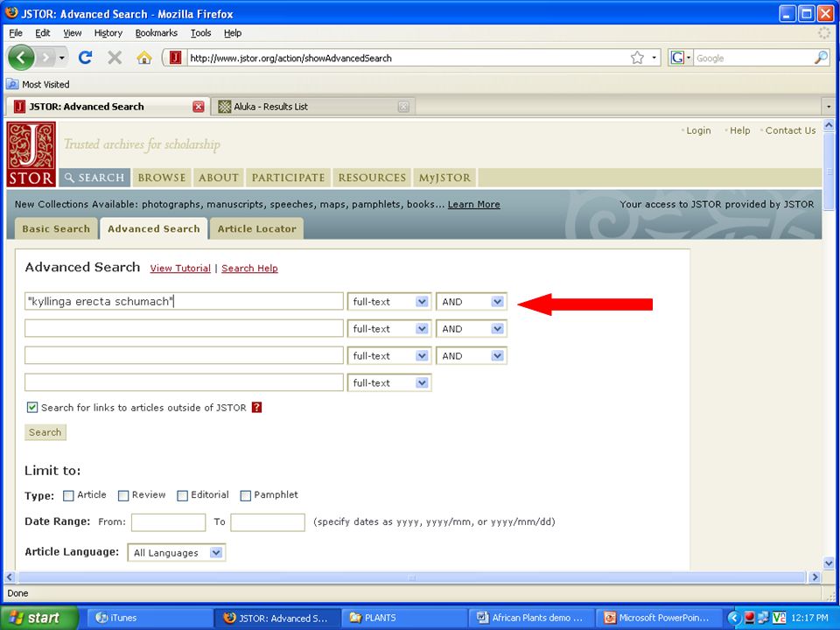Click the Date Range To field
840x630 pixels.
pyautogui.click(x=268, y=522)
